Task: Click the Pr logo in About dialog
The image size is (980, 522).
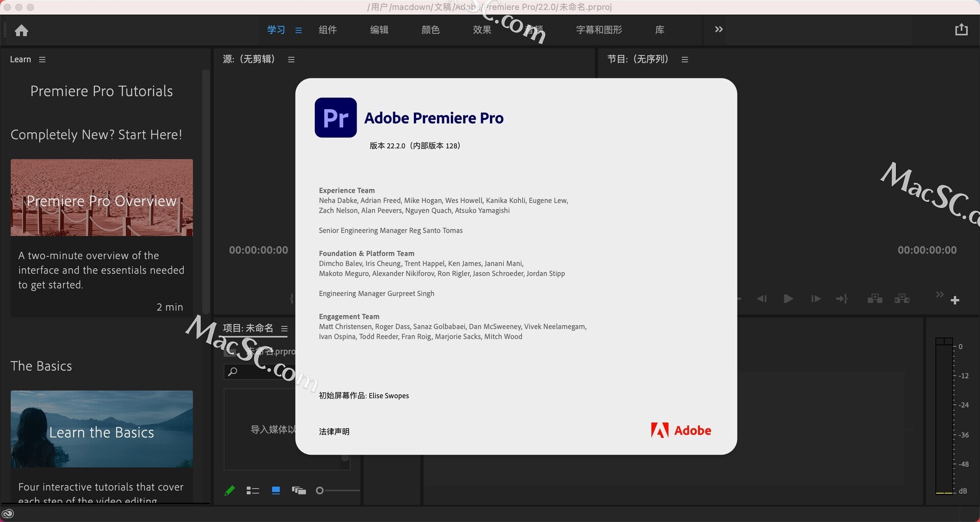Action: click(335, 117)
